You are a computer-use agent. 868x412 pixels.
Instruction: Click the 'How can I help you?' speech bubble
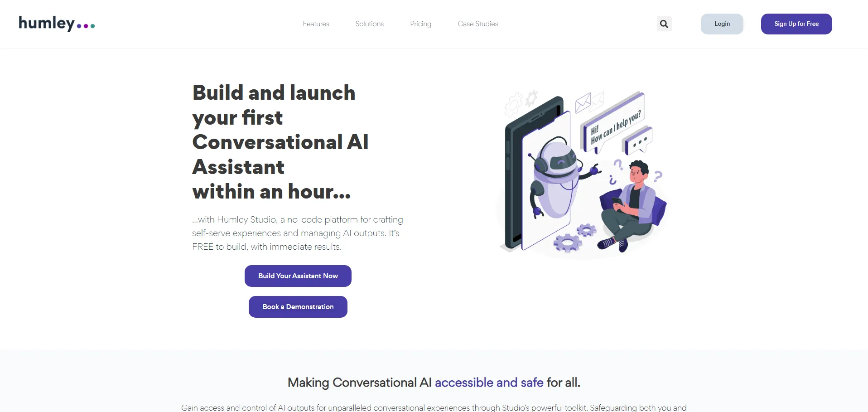pyautogui.click(x=613, y=123)
